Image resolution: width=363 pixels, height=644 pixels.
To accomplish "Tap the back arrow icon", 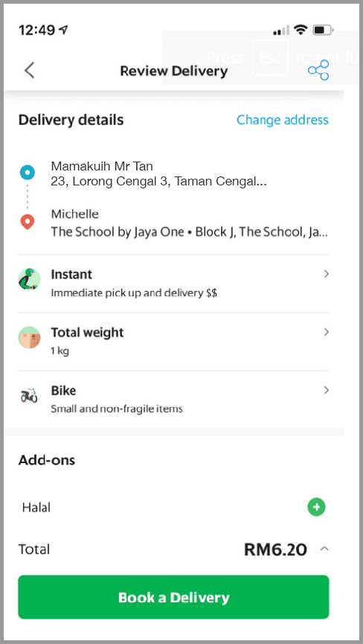I will 30,70.
